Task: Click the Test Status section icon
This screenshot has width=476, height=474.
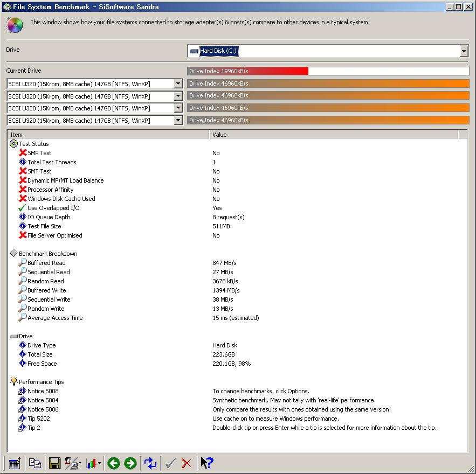Action: [13, 144]
